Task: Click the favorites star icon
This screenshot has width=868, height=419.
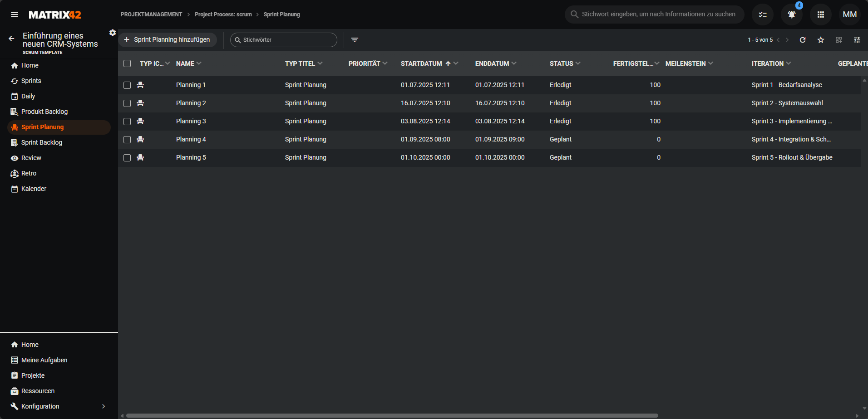Action: 821,40
